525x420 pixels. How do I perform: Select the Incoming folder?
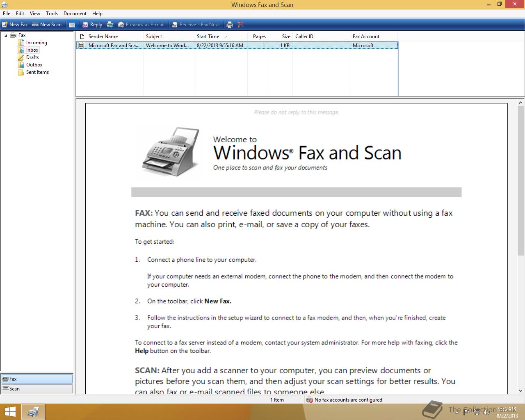37,43
